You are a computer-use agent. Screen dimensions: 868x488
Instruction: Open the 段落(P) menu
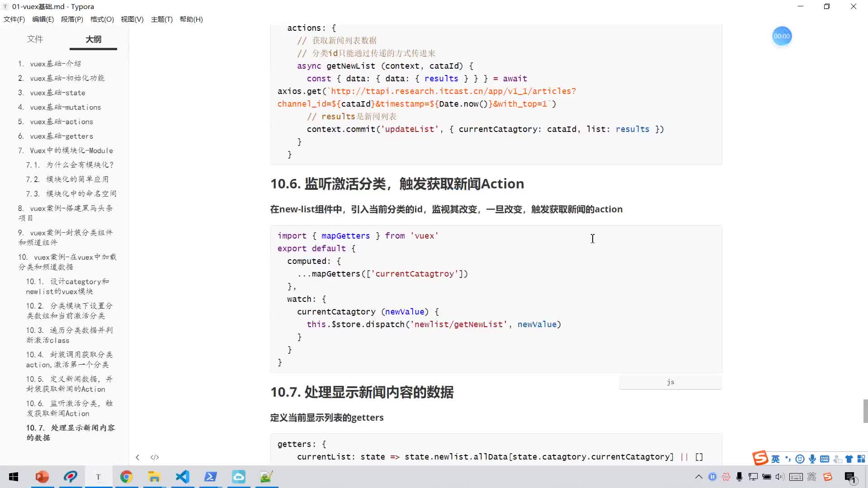(x=72, y=19)
